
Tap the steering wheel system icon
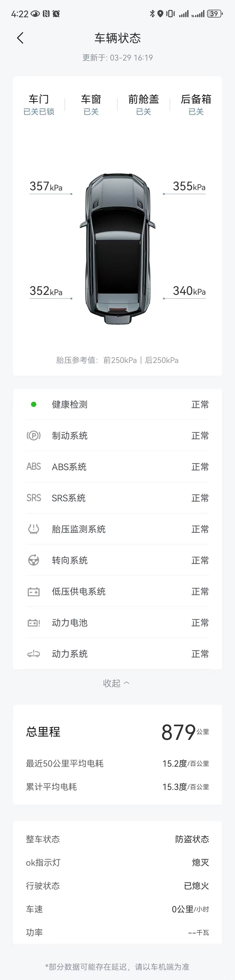[34, 560]
